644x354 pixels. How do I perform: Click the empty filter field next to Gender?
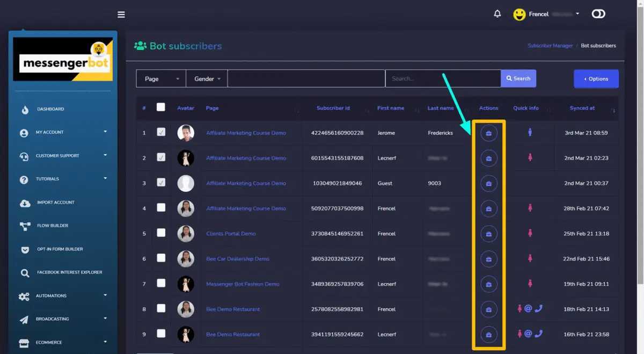pos(306,78)
